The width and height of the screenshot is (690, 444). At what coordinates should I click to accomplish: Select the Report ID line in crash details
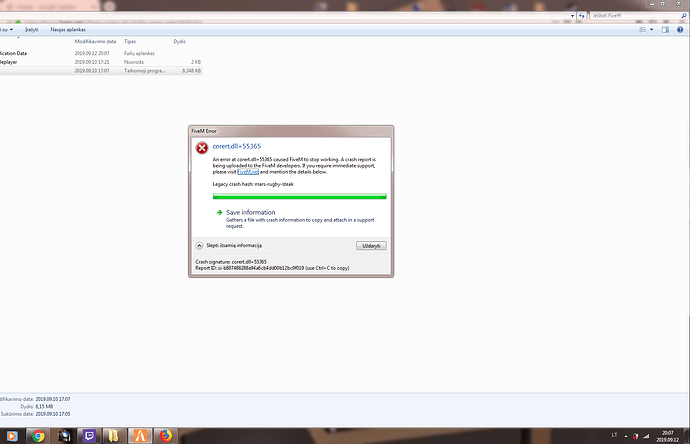(272, 268)
